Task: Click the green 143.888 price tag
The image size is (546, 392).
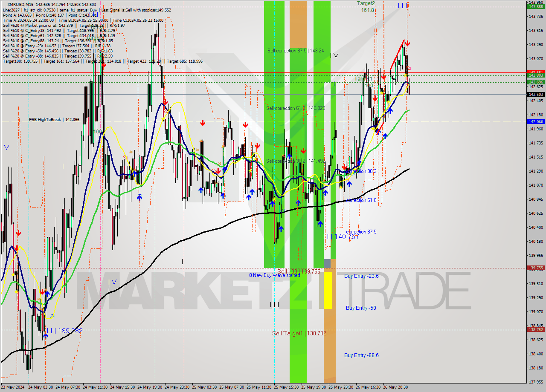Action: pyautogui.click(x=536, y=6)
